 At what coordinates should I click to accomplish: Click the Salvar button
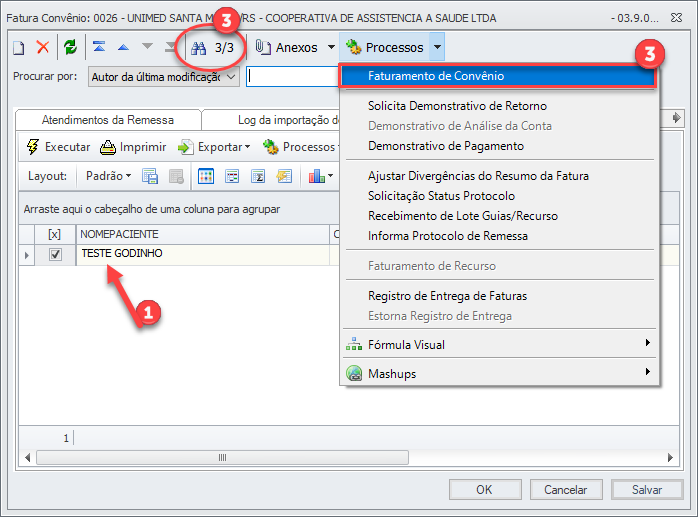[x=647, y=489]
